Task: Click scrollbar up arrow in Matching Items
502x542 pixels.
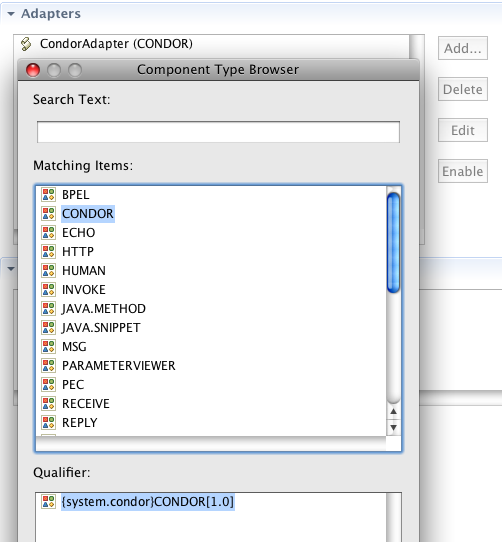Action: pyautogui.click(x=393, y=411)
